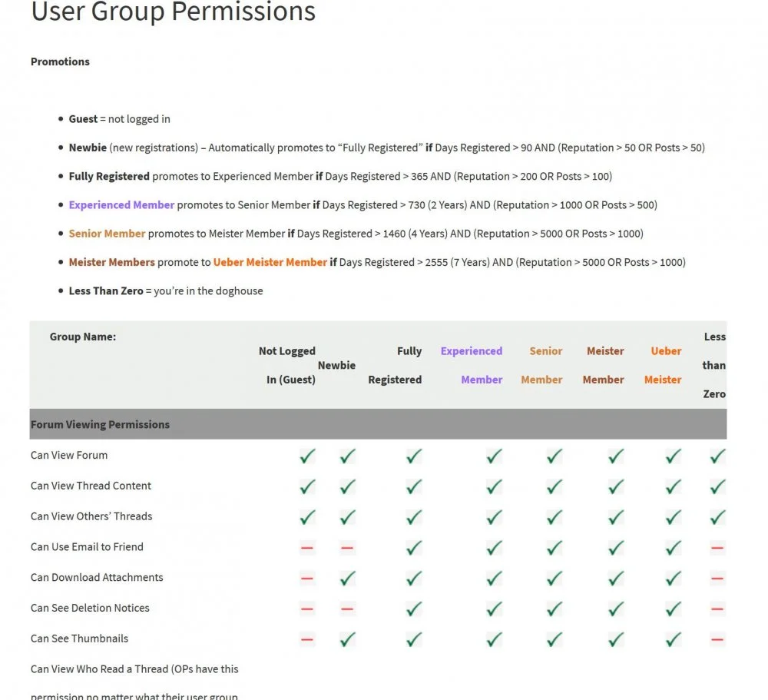Click the Ueber Meister column header
Image resolution: width=768 pixels, height=700 pixels.
coord(663,365)
